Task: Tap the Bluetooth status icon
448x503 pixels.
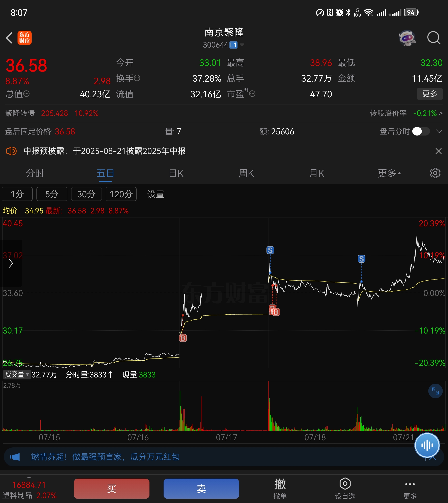Action: tap(348, 12)
